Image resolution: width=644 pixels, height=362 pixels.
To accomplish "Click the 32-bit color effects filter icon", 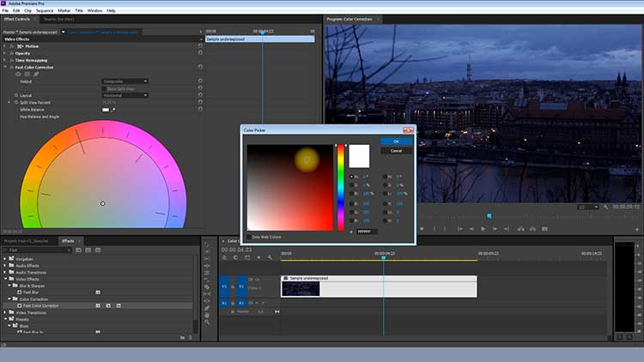I will coord(88,250).
